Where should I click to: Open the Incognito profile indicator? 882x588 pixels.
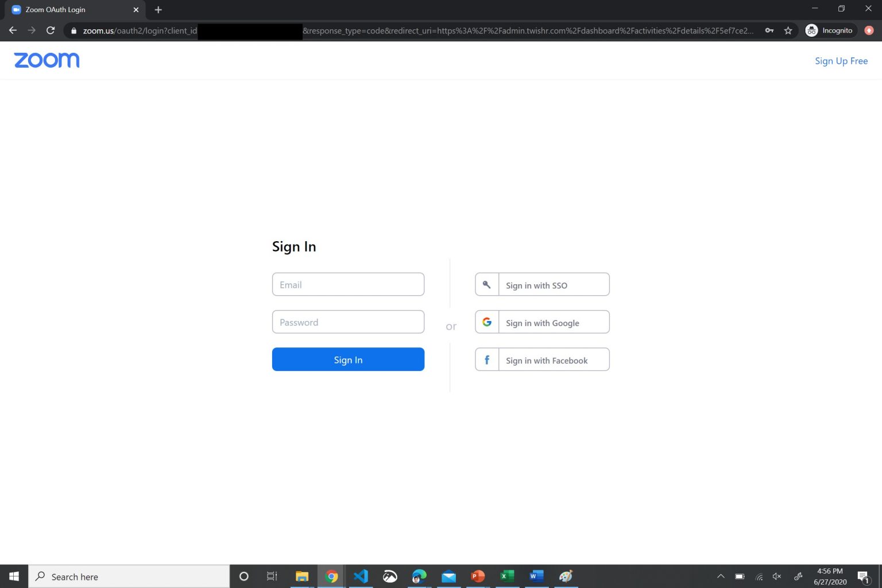(829, 30)
